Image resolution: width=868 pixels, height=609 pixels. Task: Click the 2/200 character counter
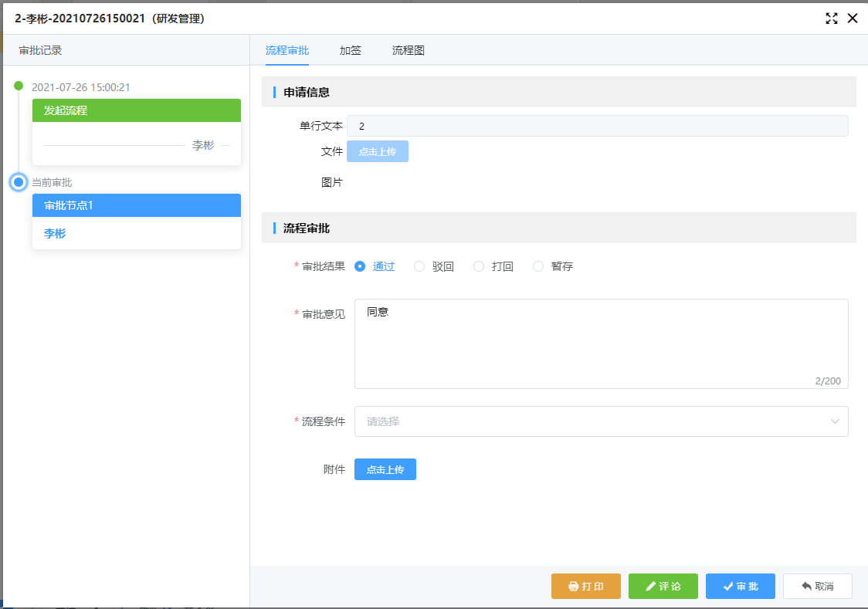828,381
